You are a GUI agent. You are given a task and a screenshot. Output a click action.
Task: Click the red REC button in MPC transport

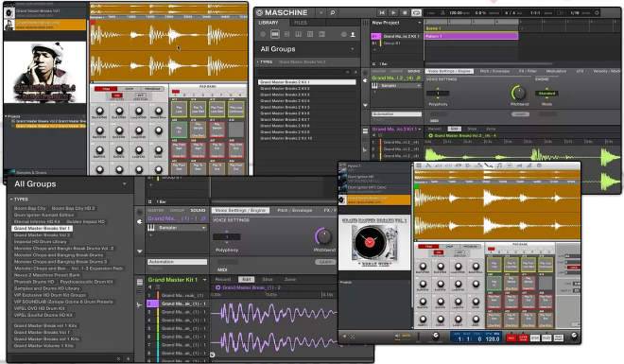511,338
